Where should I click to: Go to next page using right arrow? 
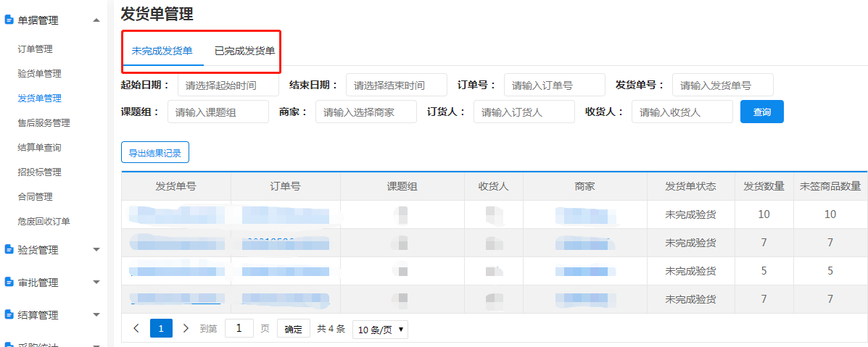tap(186, 328)
